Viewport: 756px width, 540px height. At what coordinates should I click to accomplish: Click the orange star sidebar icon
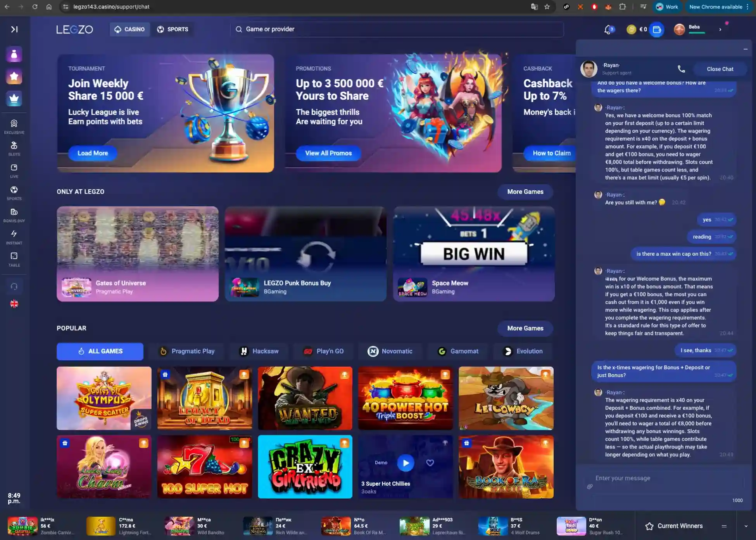14,76
